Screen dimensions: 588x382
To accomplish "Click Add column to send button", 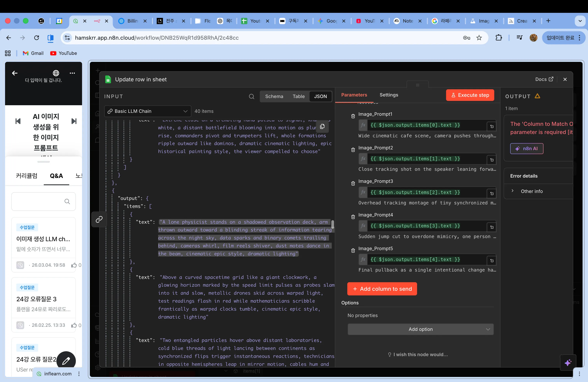I will pos(382,289).
